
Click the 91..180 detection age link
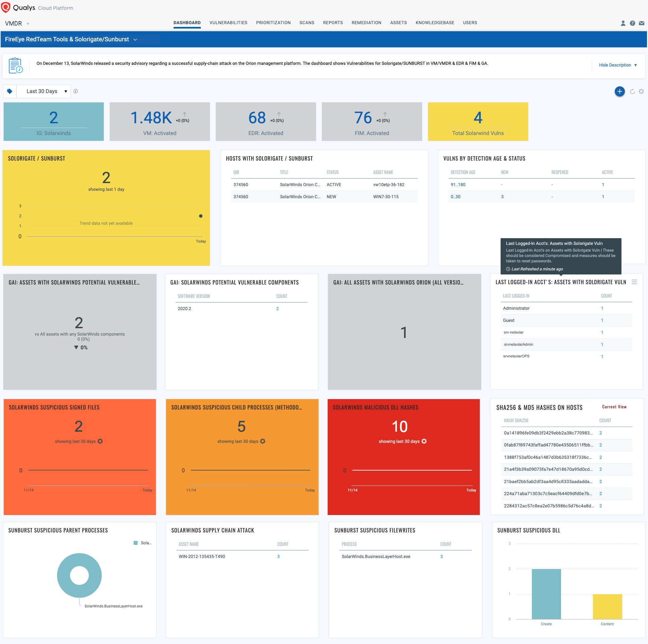tap(458, 184)
